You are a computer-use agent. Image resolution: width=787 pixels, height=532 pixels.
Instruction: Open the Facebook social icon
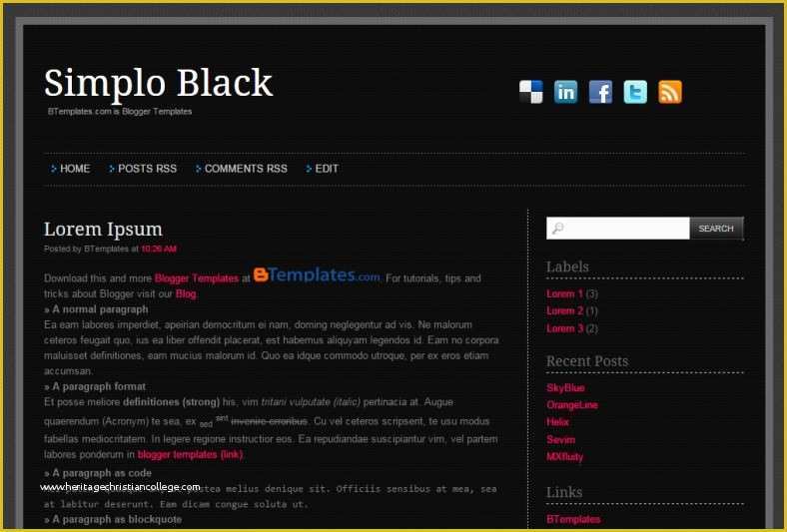tap(600, 92)
